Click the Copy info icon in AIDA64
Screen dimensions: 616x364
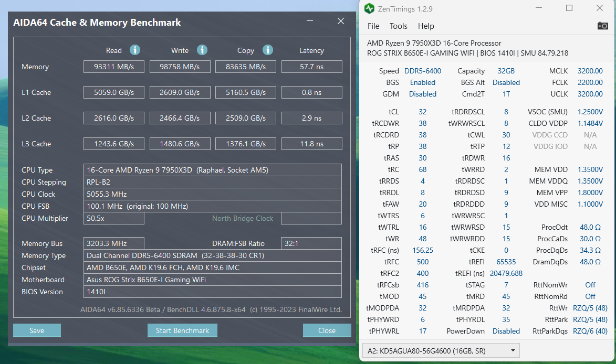(267, 50)
